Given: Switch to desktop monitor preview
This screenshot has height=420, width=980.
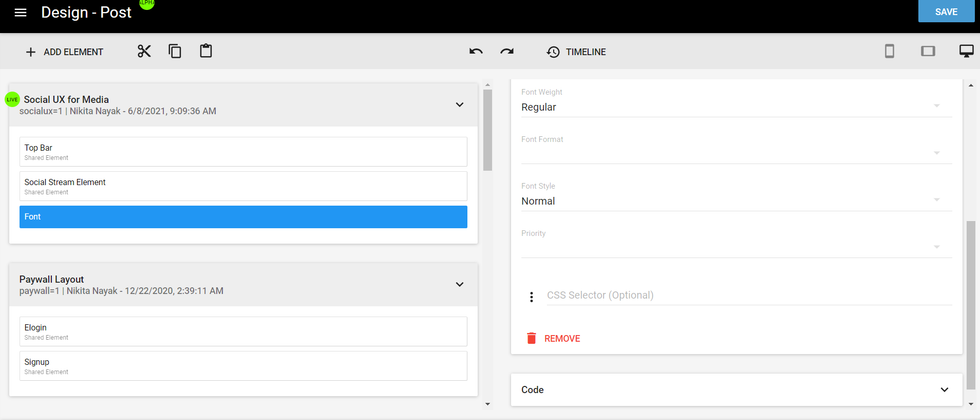Looking at the screenshot, I should (x=966, y=51).
